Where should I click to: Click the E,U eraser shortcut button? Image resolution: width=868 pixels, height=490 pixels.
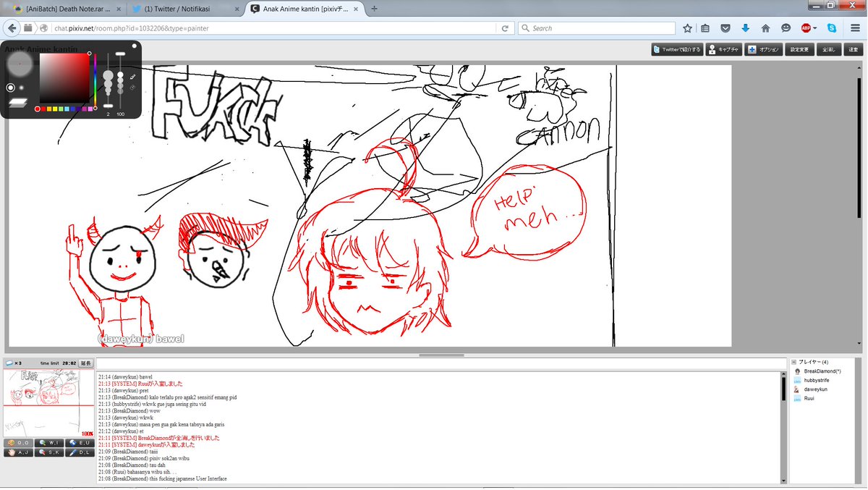(80, 443)
